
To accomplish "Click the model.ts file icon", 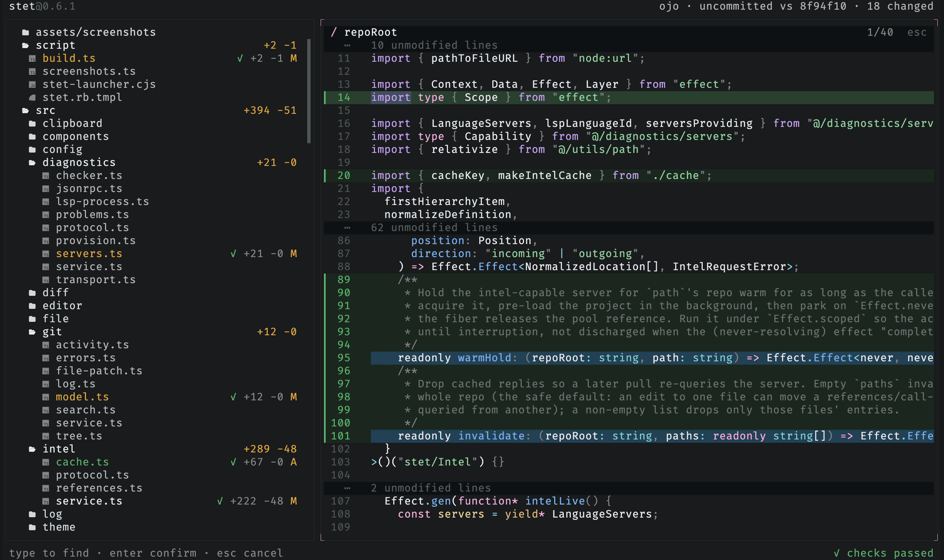I will tap(46, 397).
